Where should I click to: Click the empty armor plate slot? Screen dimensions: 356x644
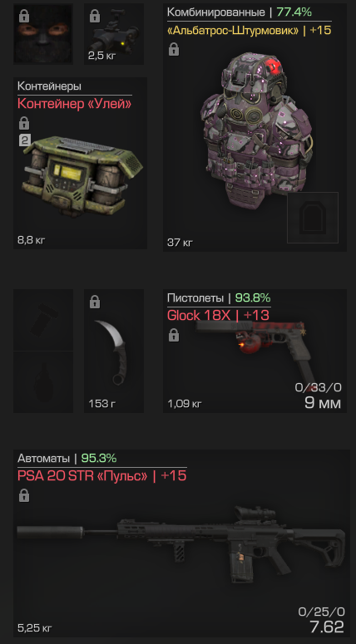pyautogui.click(x=313, y=217)
